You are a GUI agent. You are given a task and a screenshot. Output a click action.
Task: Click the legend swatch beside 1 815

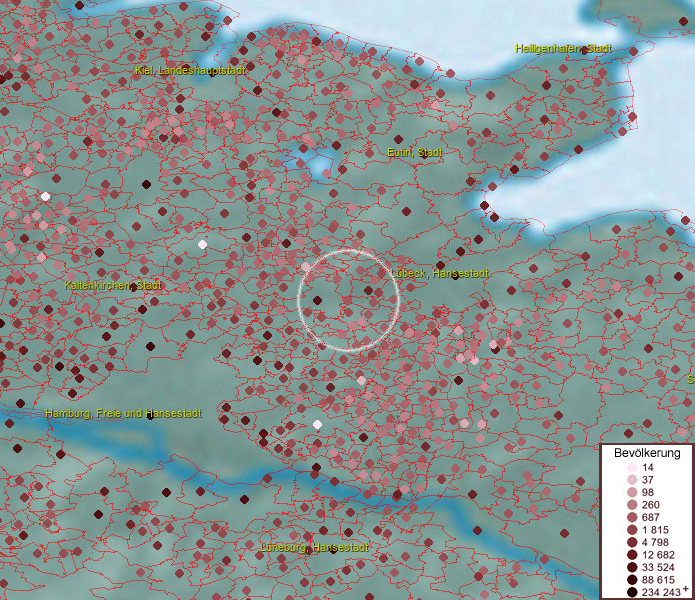pos(632,530)
